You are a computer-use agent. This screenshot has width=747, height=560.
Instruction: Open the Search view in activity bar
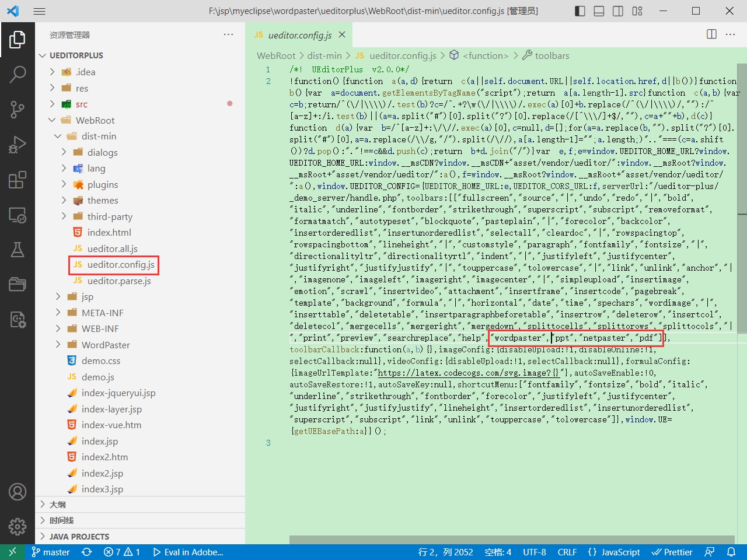[18, 75]
